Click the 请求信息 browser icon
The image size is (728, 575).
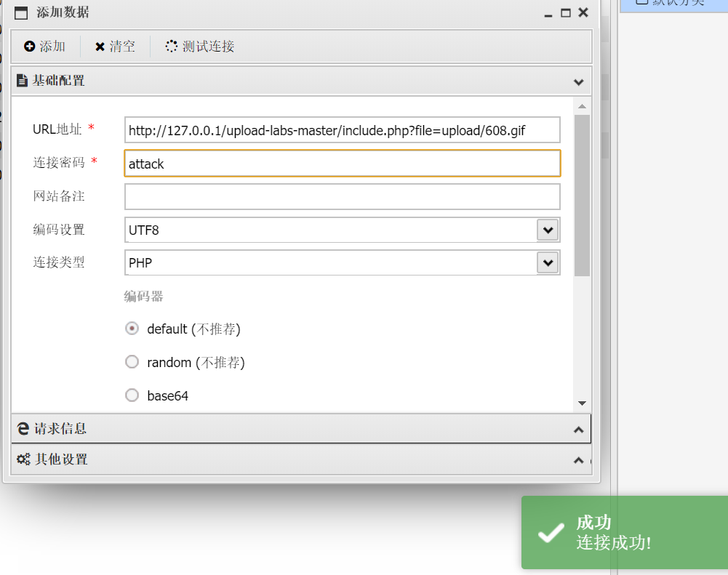(x=23, y=429)
